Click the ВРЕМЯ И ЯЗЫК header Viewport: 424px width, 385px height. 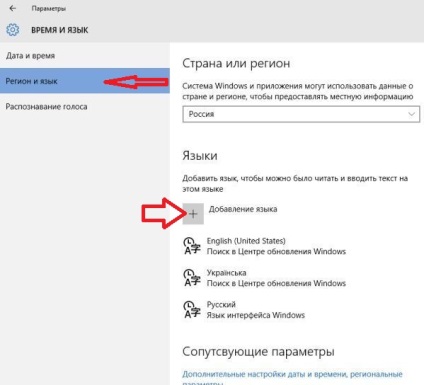click(x=60, y=30)
